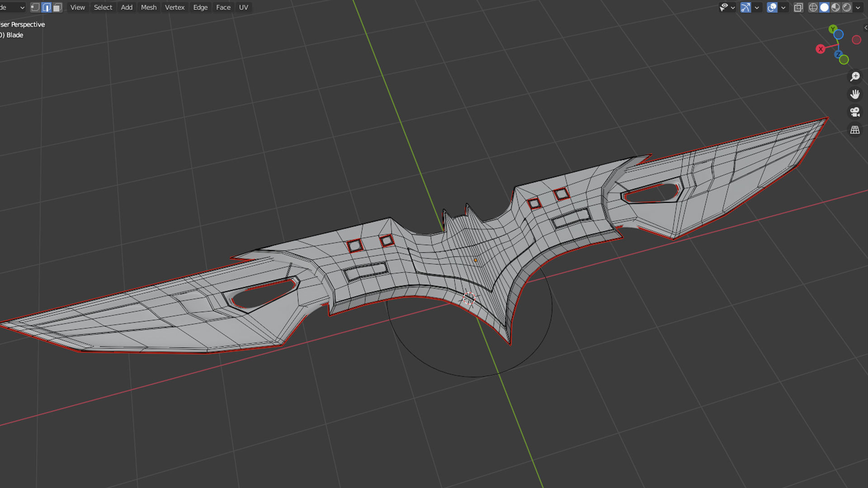
Task: Toggle viewport overlays
Action: click(x=772, y=7)
